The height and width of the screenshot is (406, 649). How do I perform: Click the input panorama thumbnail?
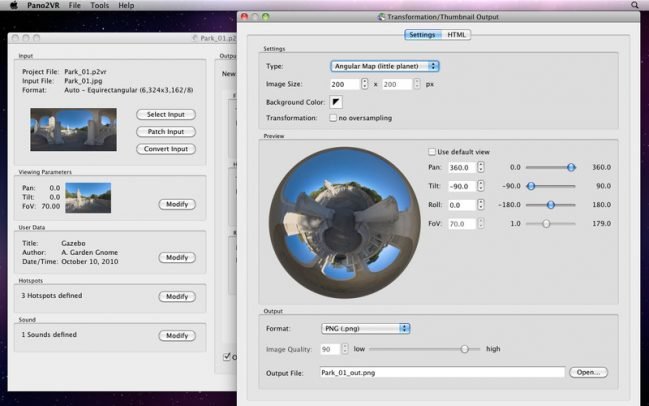[x=73, y=130]
